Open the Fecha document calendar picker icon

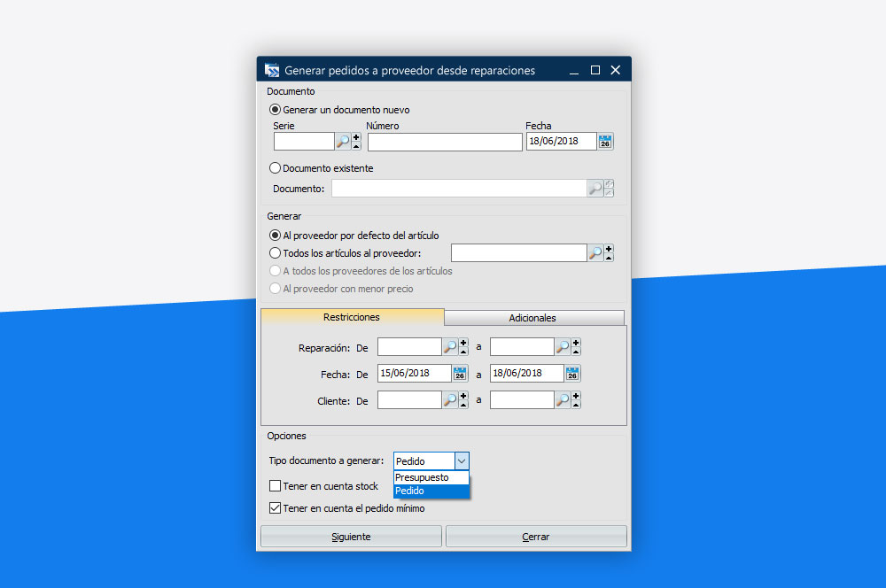click(605, 142)
